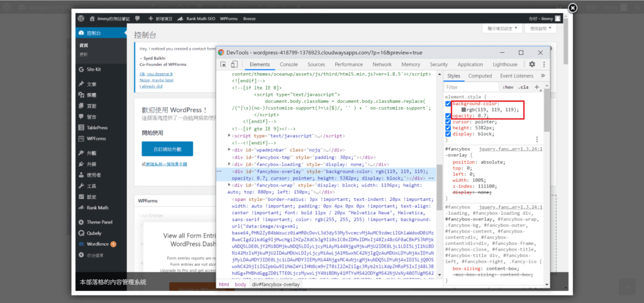This screenshot has width=644, height=303.
Task: Click the media icon for 媒體
Action: pos(81,95)
